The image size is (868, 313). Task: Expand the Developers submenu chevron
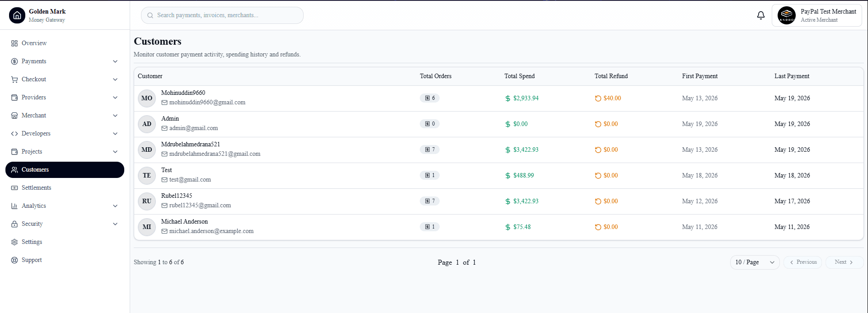point(115,134)
